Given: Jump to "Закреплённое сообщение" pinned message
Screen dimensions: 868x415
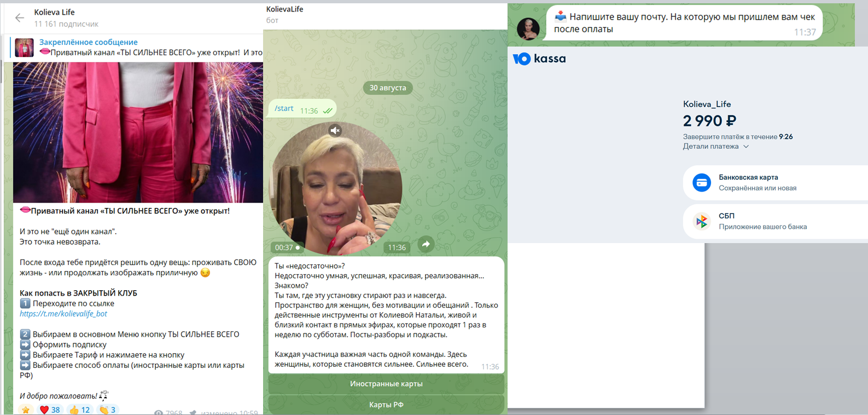Looking at the screenshot, I should tap(88, 42).
